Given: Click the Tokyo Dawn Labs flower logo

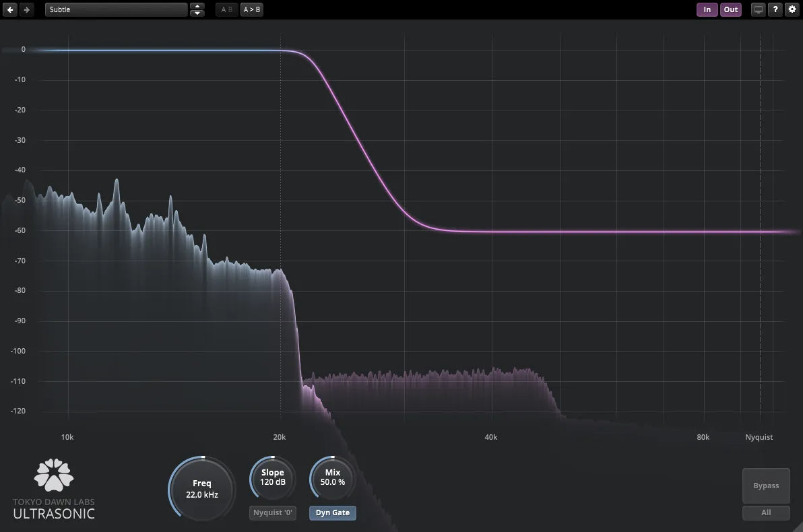Looking at the screenshot, I should (54, 474).
